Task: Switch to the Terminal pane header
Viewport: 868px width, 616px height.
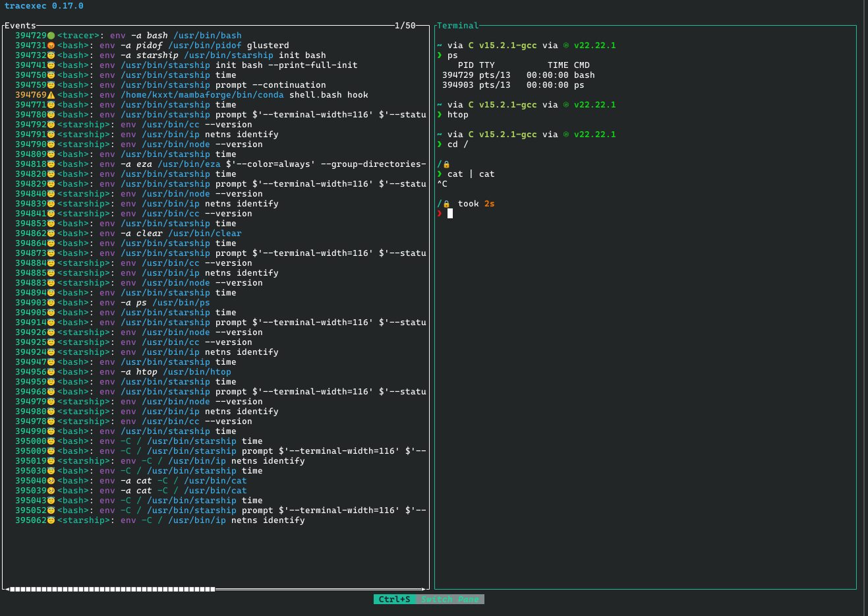Action: (x=458, y=25)
